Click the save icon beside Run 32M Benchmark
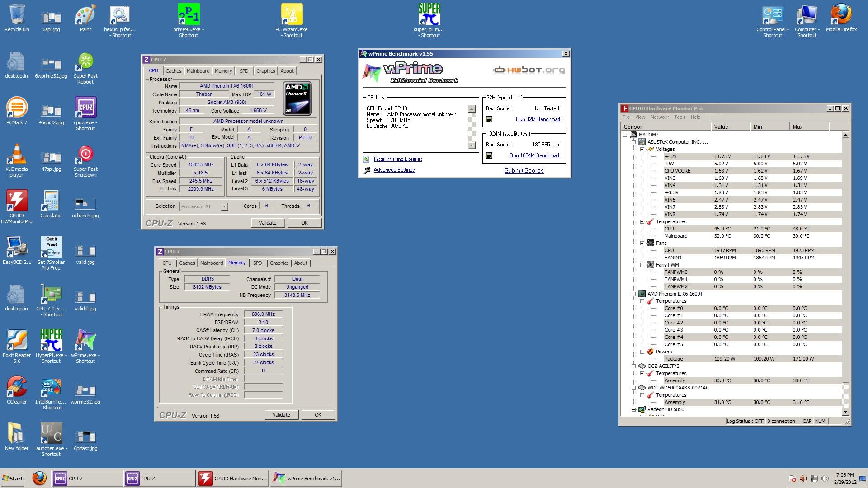Viewport: 868px width, 488px height. click(489, 119)
